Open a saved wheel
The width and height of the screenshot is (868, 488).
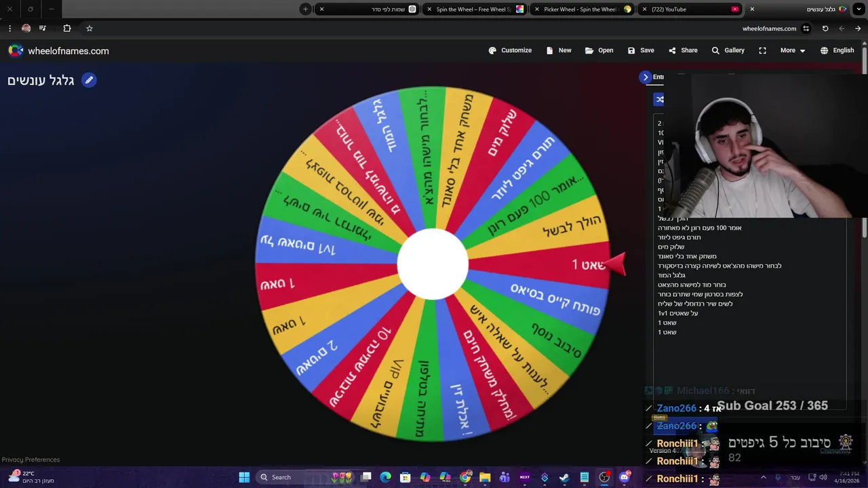(x=599, y=50)
